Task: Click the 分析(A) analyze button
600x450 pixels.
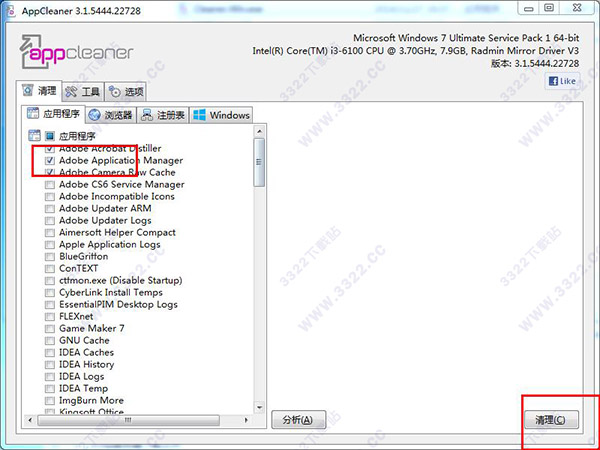Action: coord(298,420)
